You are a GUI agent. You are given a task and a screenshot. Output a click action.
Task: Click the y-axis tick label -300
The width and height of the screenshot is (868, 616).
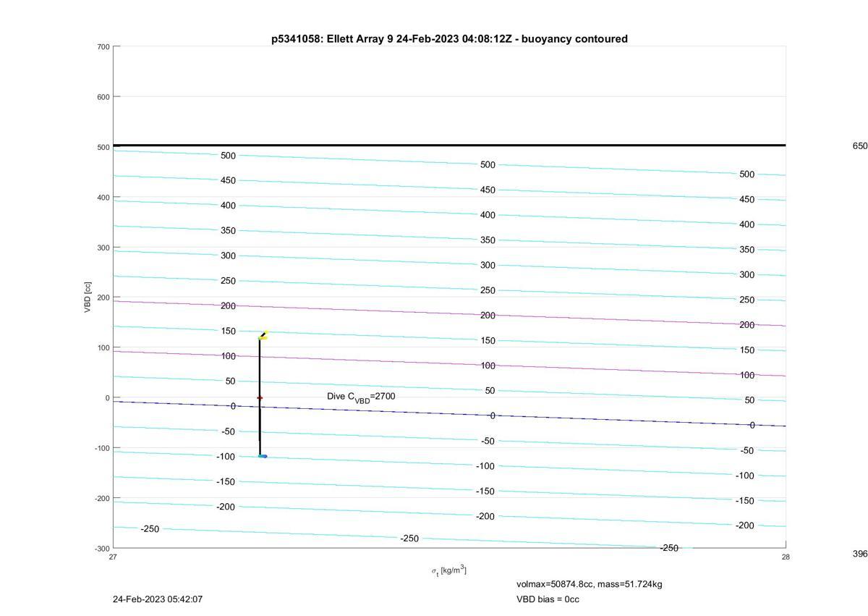point(101,549)
